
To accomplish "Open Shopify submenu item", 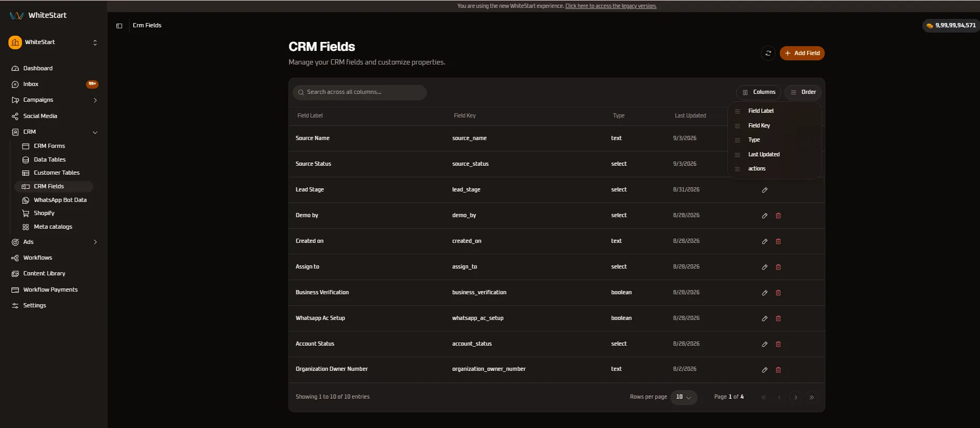I will [x=44, y=213].
